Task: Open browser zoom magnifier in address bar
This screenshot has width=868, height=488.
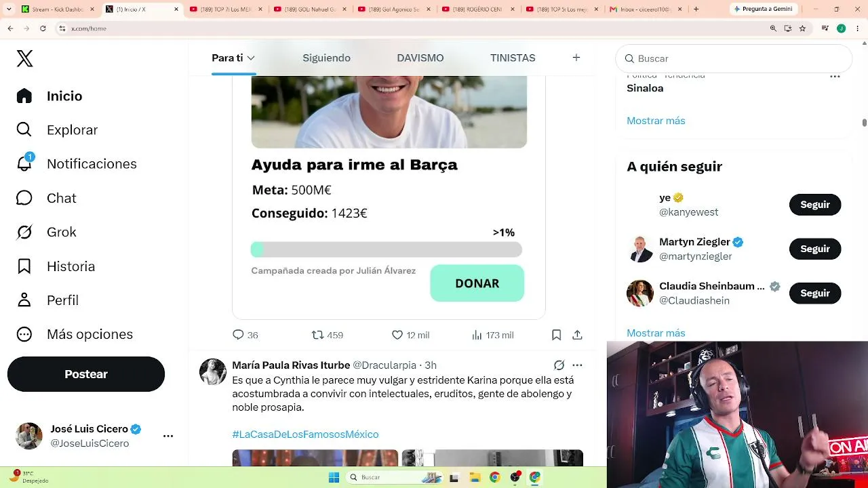Action: [x=773, y=28]
